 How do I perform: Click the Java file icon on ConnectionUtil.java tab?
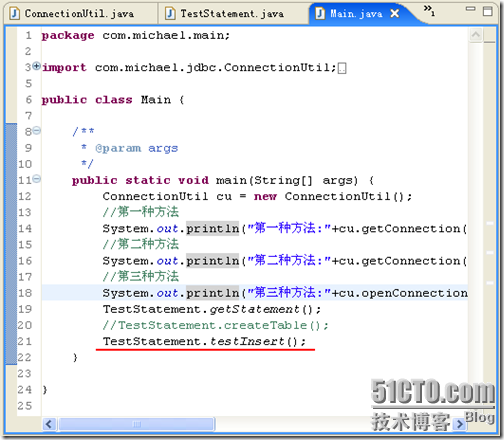click(14, 14)
